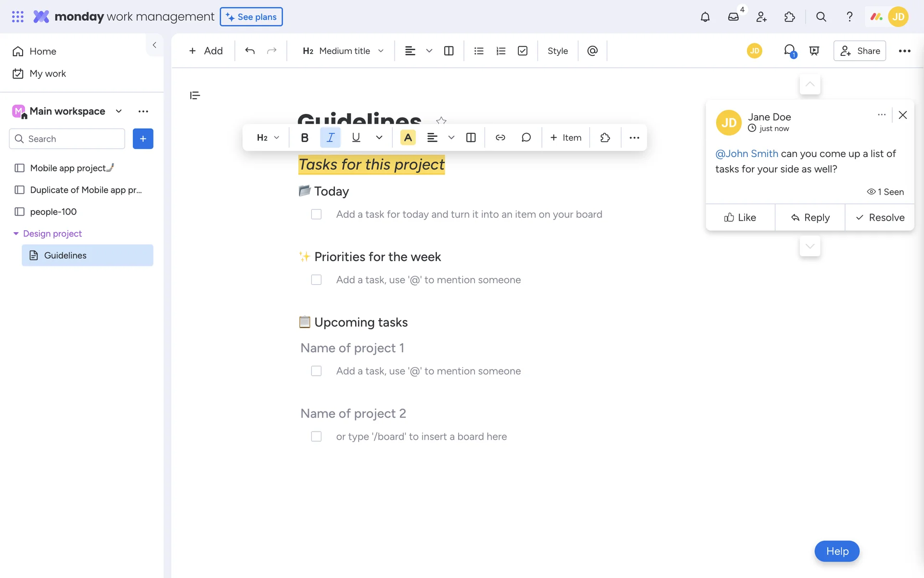Screen dimensions: 924x578
Task: Click the See plans button
Action: coord(251,17)
